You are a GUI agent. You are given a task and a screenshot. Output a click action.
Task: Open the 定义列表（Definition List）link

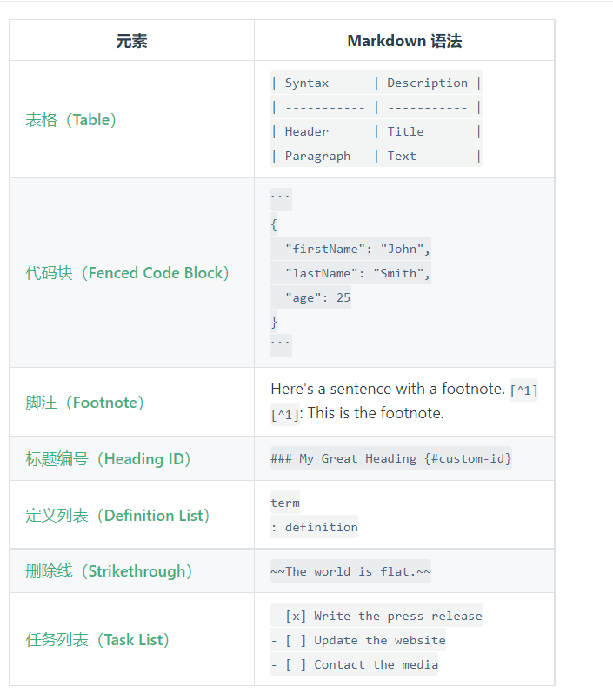tap(118, 516)
